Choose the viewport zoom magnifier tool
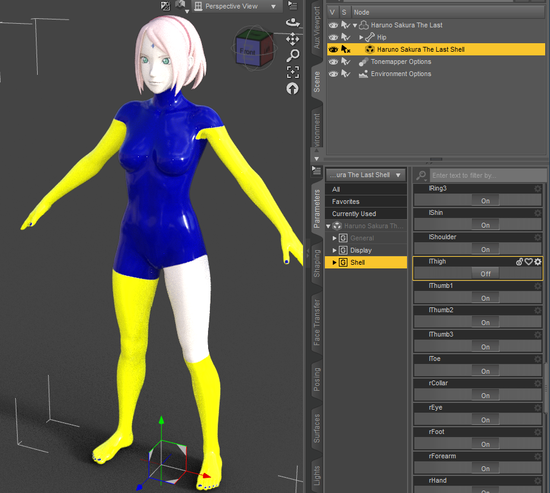Image resolution: width=550 pixels, height=493 pixels. 293,55
